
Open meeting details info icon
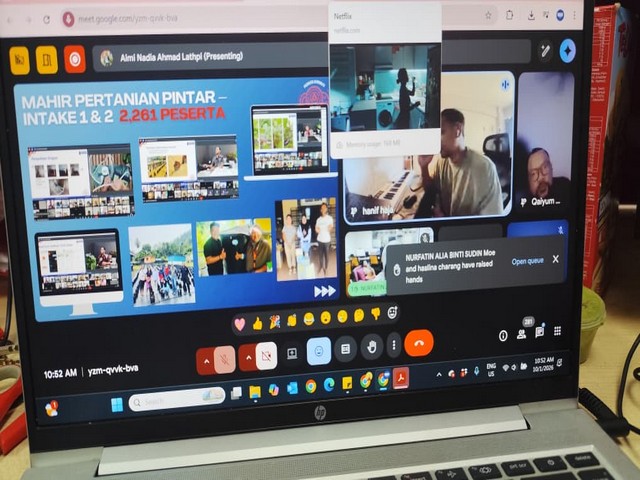[x=504, y=335]
